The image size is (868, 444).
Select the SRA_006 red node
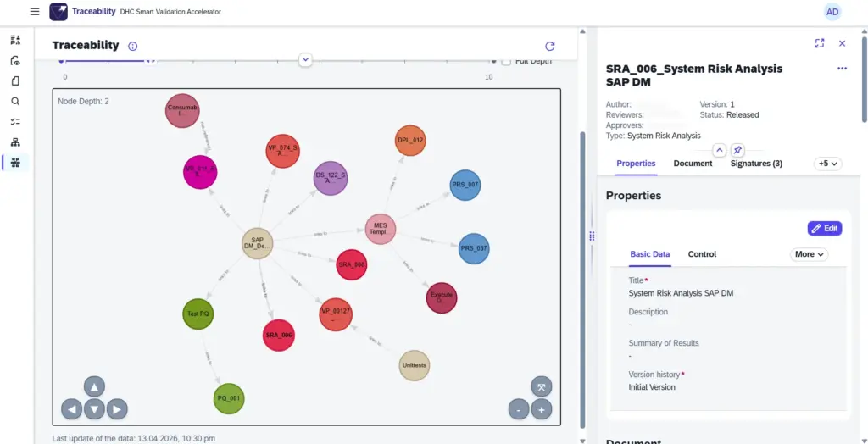pos(278,336)
